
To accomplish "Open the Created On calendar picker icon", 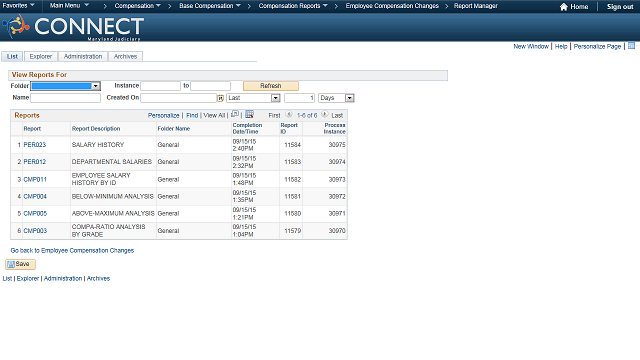I will pyautogui.click(x=220, y=98).
